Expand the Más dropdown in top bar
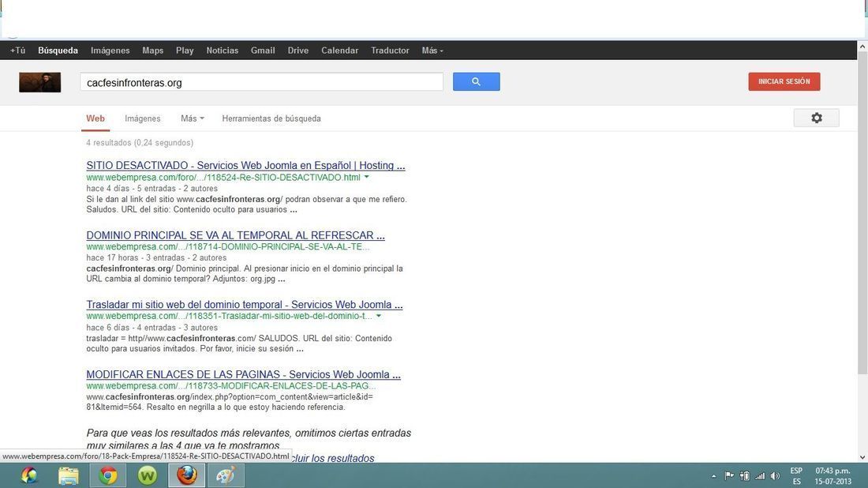 pos(432,51)
